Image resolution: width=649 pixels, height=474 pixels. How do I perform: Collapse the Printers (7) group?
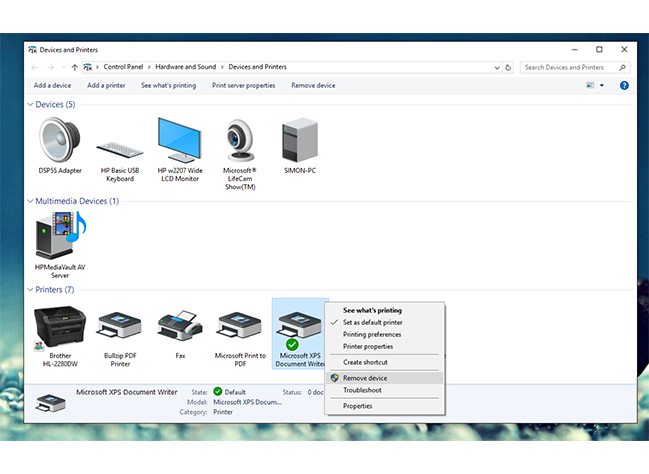pos(30,290)
